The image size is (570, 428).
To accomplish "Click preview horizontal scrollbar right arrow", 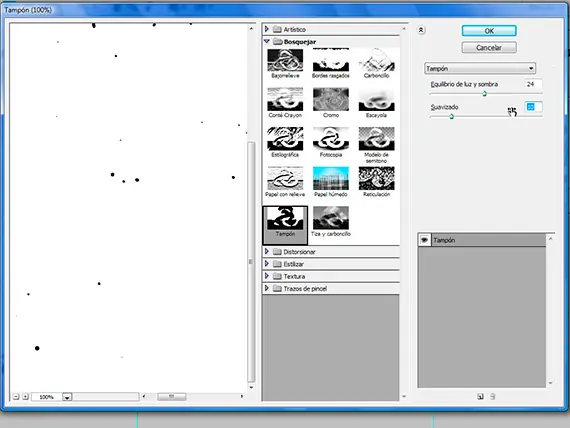I will pyautogui.click(x=242, y=396).
